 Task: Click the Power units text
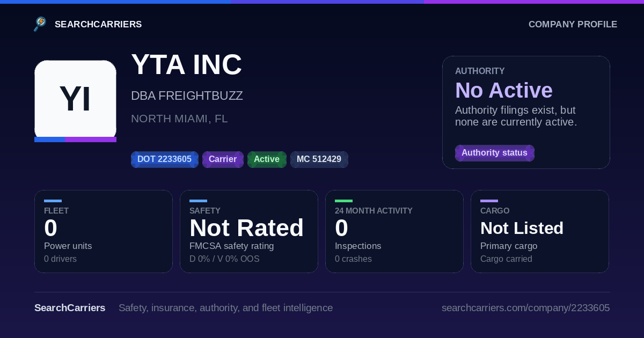tap(68, 246)
